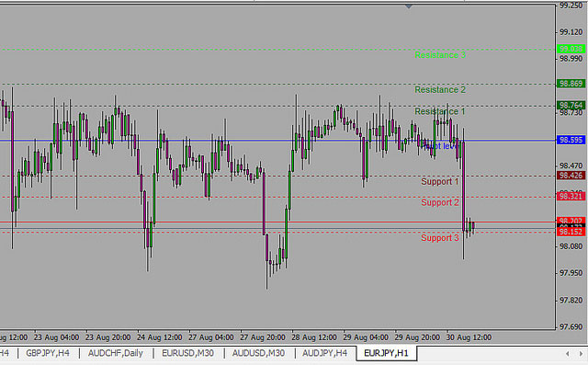Click the blue 98.595 pivot price label
Image resolution: width=588 pixels, height=365 pixels.
click(571, 140)
